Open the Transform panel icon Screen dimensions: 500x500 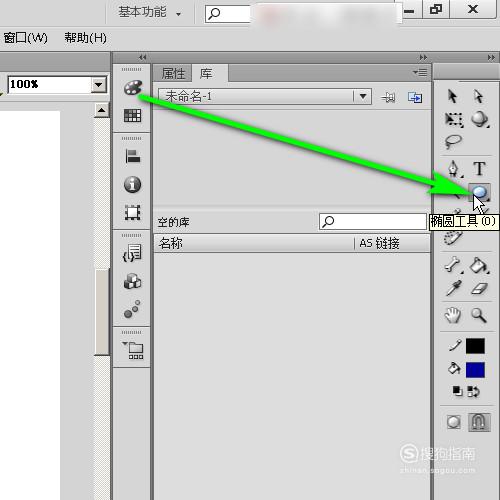coord(132,212)
